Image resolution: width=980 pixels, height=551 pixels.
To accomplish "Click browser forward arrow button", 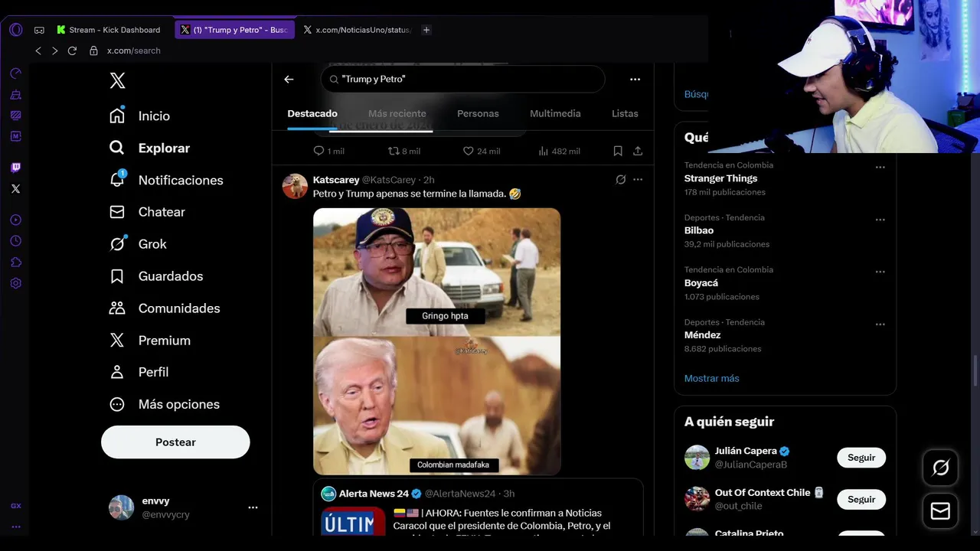I will pyautogui.click(x=55, y=51).
